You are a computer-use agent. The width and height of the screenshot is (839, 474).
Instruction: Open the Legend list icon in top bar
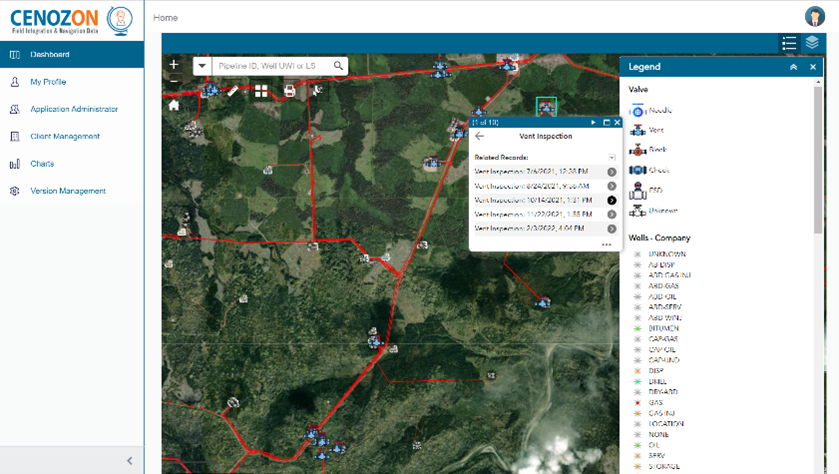point(789,43)
